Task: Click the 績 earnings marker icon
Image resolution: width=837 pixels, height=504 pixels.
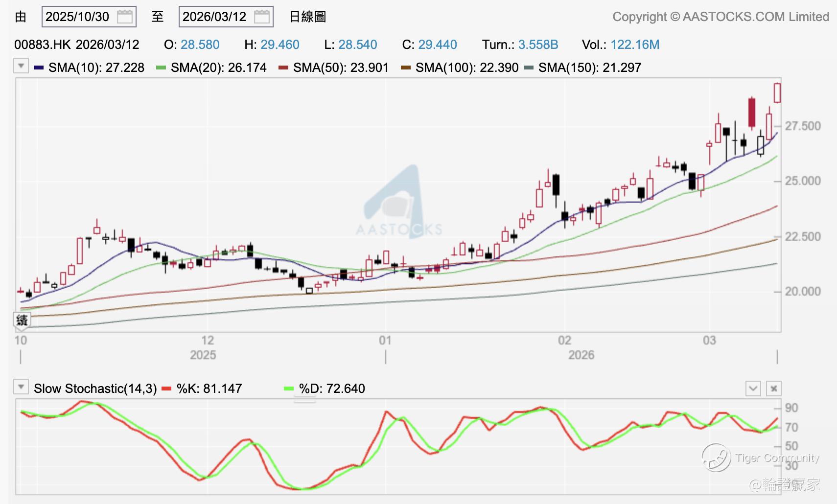Action: pyautogui.click(x=22, y=320)
